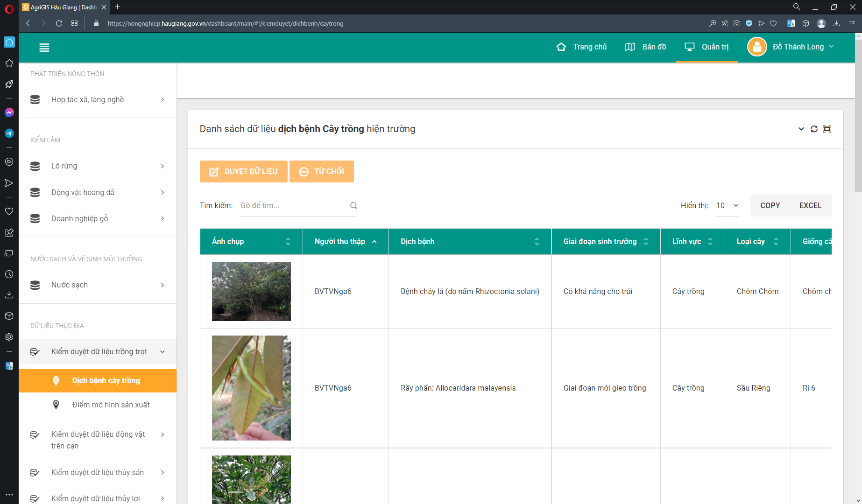
Task: Click the fullscreen panel icon
Action: 827,129
